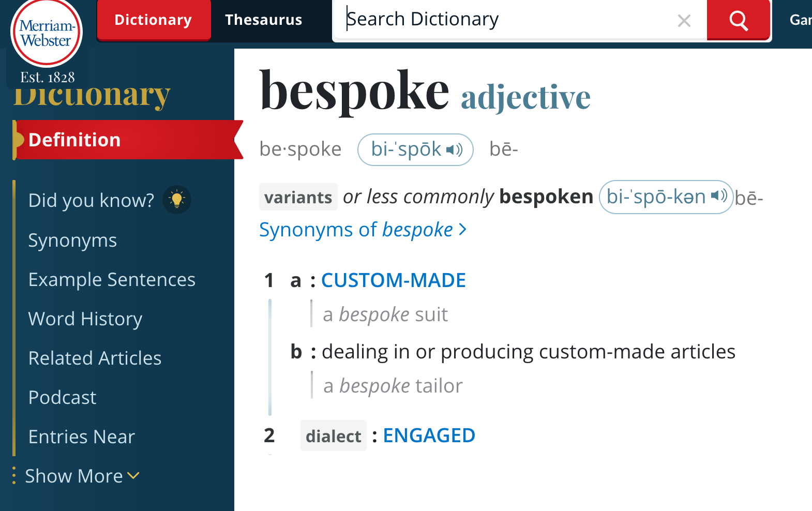Follow the ENGAGED definition link
812x511 pixels.
429,435
